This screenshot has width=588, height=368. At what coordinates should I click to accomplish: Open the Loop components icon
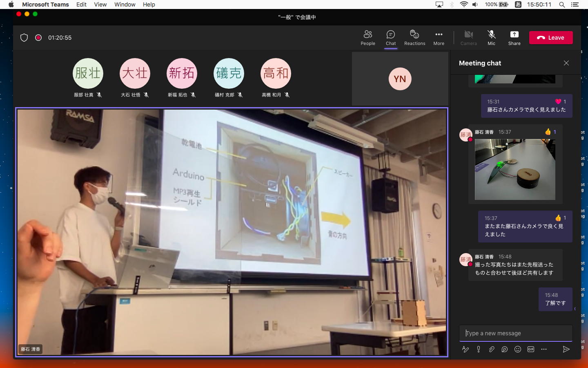(x=504, y=349)
